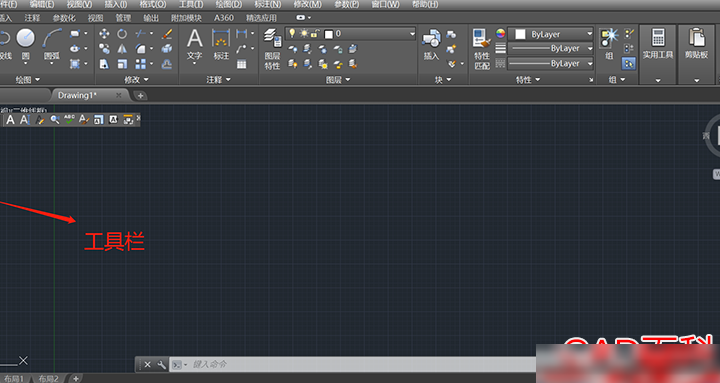Expand the Properties (特性) panel
Viewport: 720px width, 383px height.
click(528, 80)
